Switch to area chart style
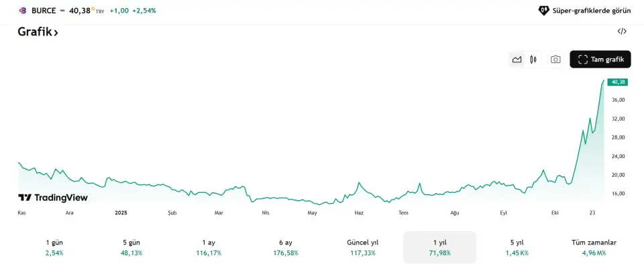Screen dimensions: 644x276 coord(517,60)
